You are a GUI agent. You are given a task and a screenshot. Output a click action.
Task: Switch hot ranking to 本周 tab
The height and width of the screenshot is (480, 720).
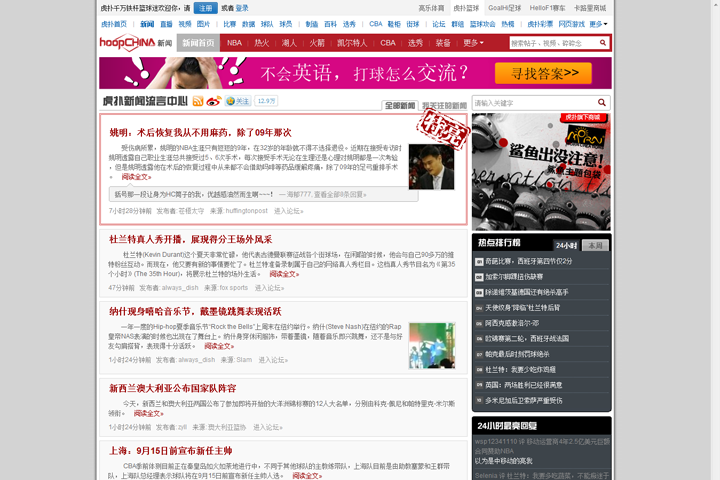coord(595,245)
